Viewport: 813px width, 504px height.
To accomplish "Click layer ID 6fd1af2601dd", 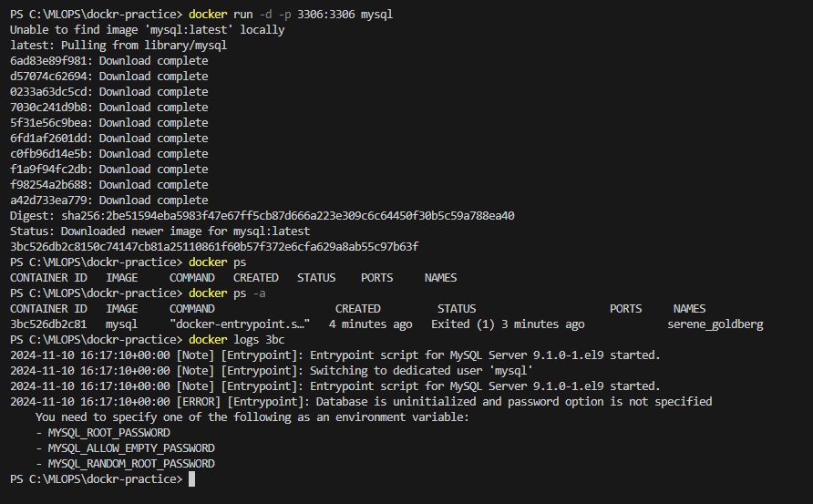I will click(48, 139).
